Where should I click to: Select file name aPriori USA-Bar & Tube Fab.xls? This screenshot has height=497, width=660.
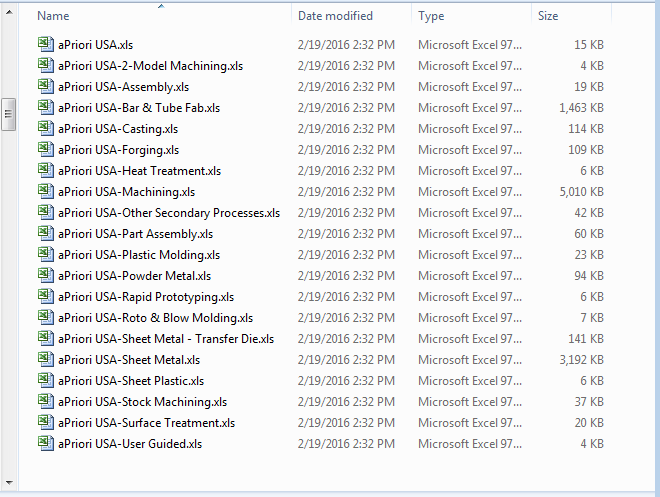point(139,108)
